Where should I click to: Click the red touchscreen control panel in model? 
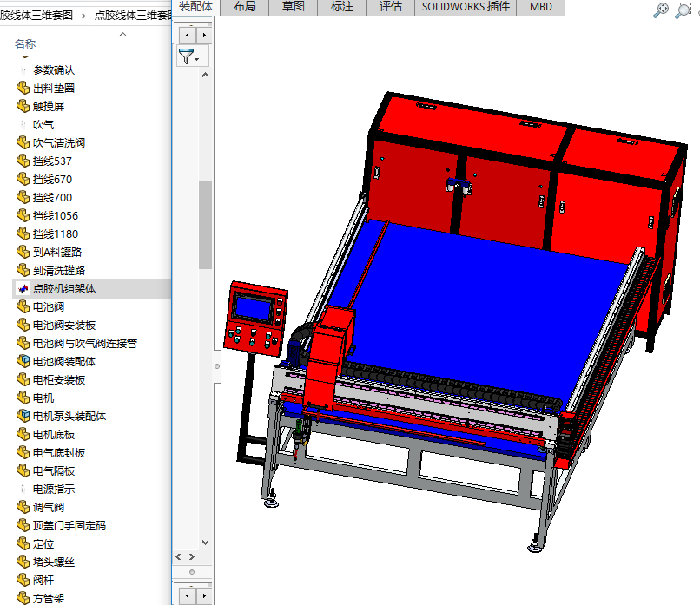click(255, 318)
